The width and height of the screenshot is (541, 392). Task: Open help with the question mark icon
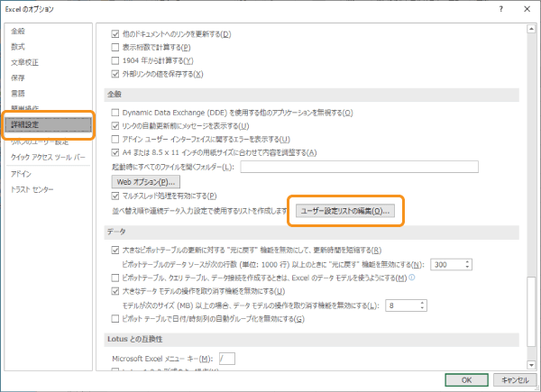501,9
